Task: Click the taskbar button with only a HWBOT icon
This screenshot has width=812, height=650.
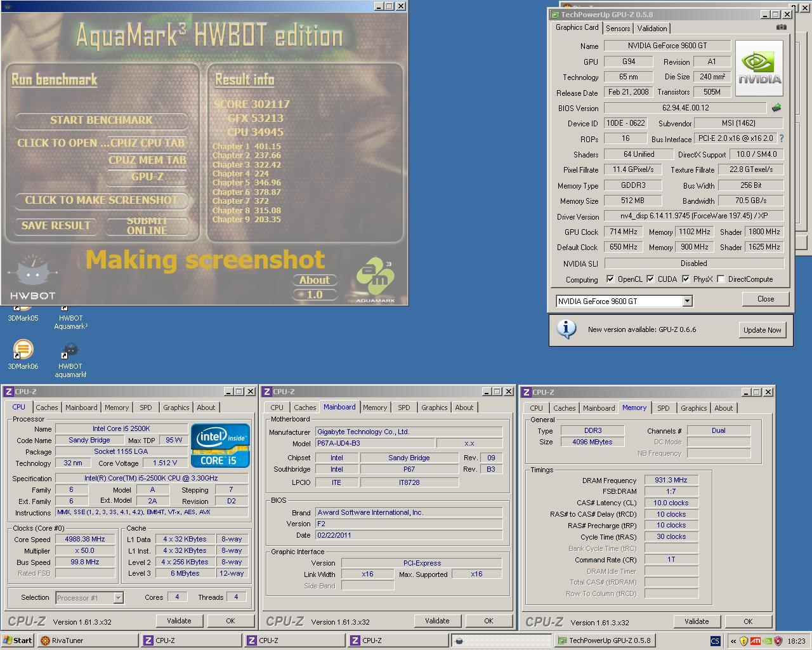Action: pyautogui.click(x=501, y=640)
